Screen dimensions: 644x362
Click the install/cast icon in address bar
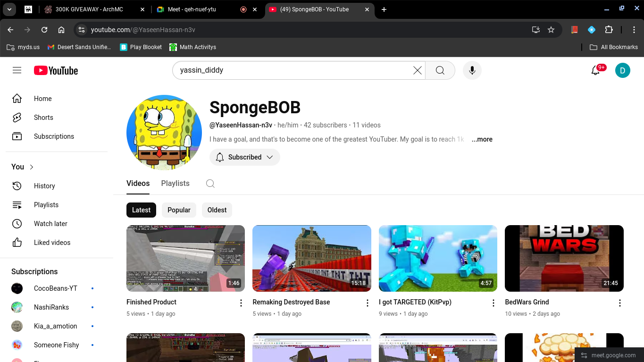click(x=535, y=30)
